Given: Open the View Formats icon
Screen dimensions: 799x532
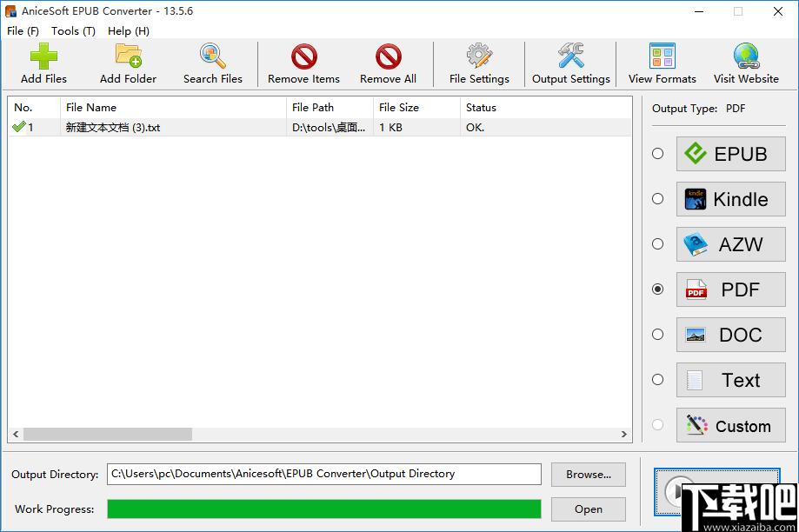Looking at the screenshot, I should (x=662, y=56).
